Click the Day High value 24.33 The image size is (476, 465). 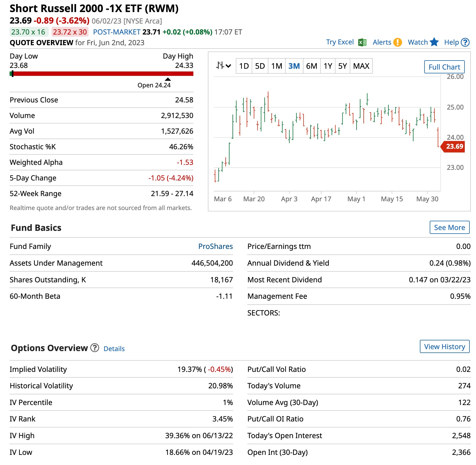click(x=184, y=65)
